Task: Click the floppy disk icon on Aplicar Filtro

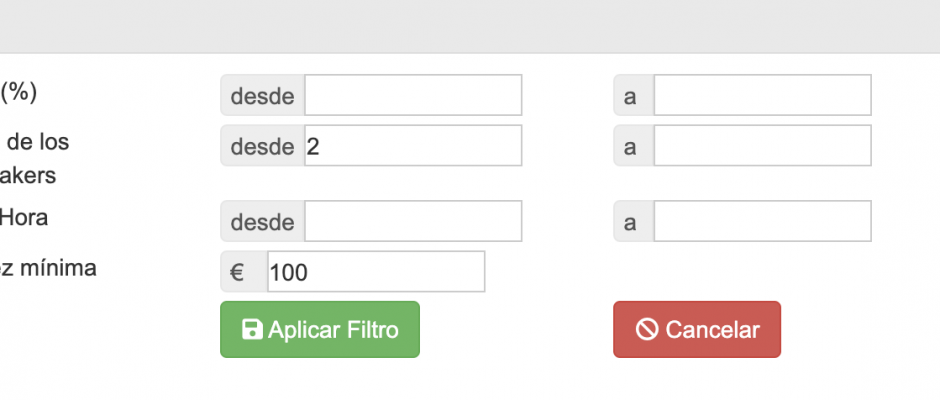Action: 252,329
